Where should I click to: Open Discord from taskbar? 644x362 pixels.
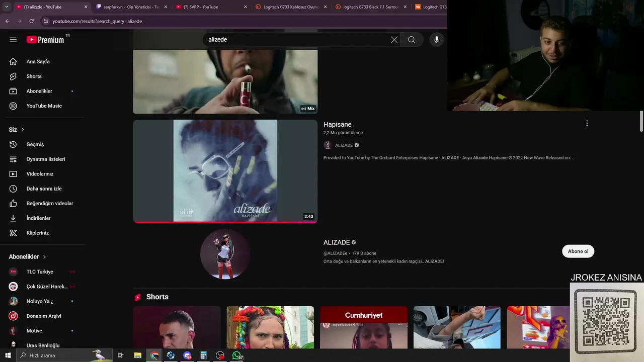coord(187,355)
